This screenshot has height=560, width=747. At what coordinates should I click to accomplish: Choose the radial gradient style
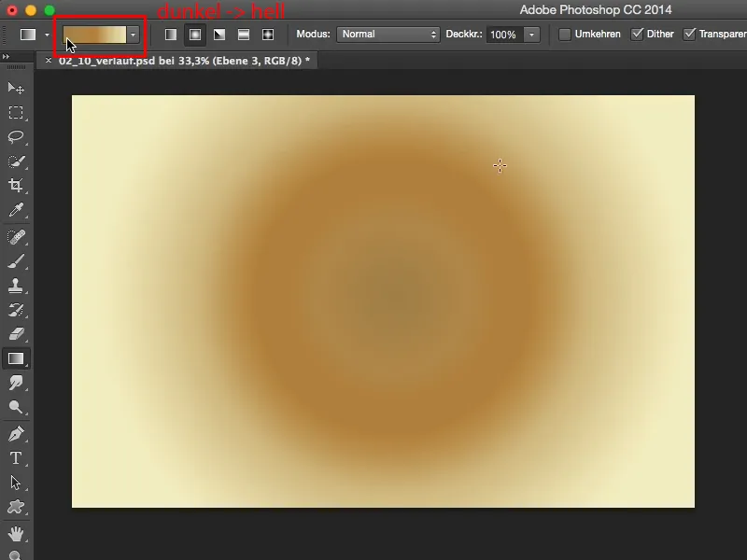[193, 34]
